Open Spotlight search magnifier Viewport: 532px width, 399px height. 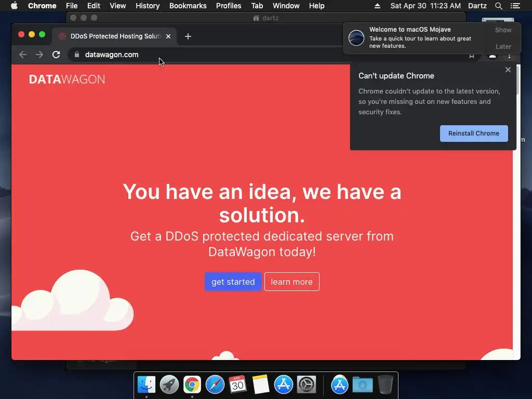[498, 6]
